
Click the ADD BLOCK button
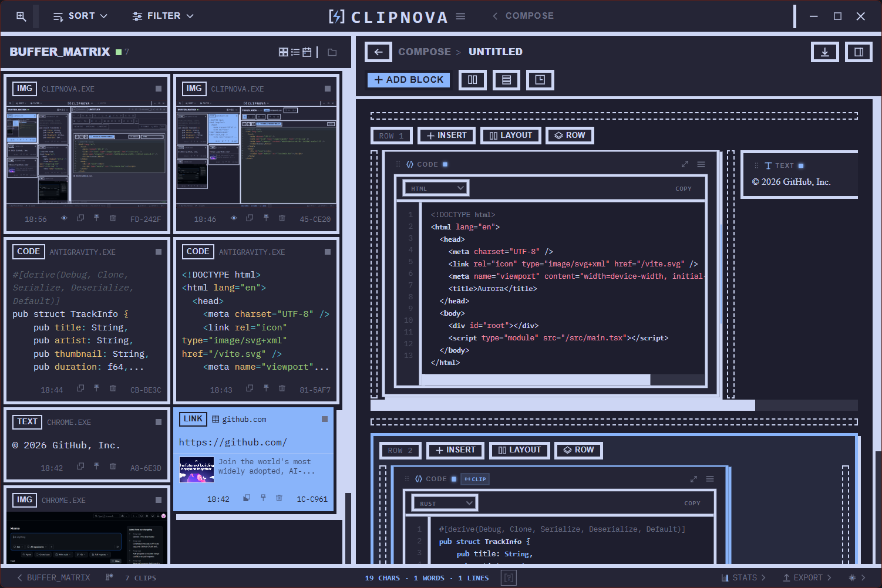(409, 80)
